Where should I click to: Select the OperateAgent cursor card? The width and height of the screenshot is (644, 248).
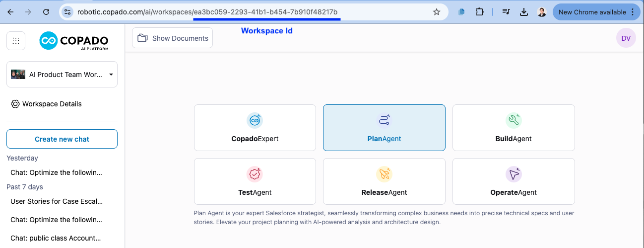coord(513,181)
